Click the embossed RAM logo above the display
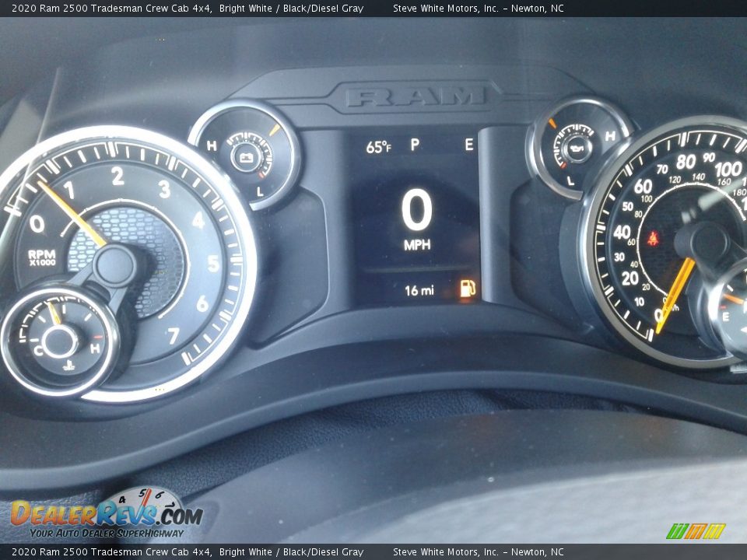 [x=416, y=96]
